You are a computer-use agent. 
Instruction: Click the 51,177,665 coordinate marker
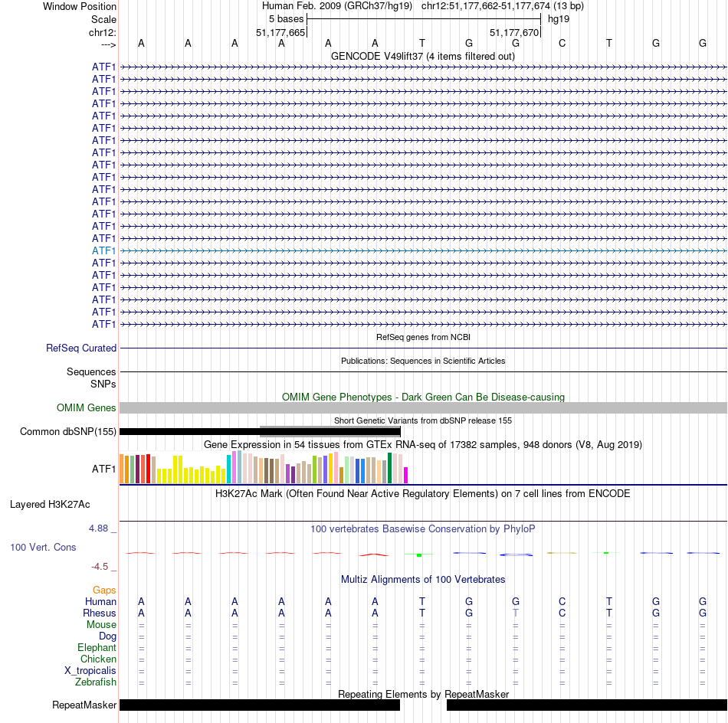coord(280,32)
